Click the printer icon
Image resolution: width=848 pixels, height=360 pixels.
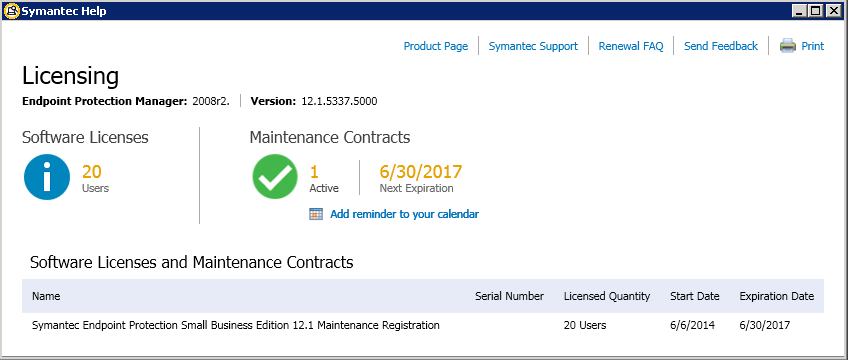pyautogui.click(x=787, y=46)
